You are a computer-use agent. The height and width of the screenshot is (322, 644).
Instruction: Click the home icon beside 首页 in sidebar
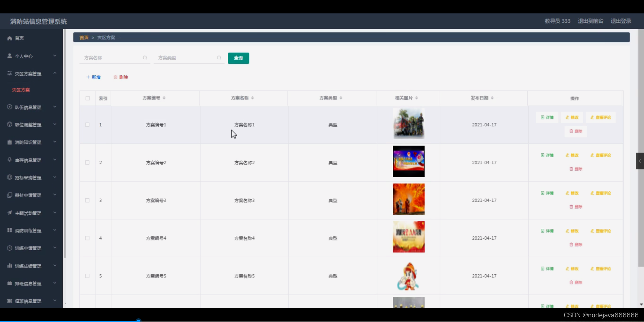10,38
